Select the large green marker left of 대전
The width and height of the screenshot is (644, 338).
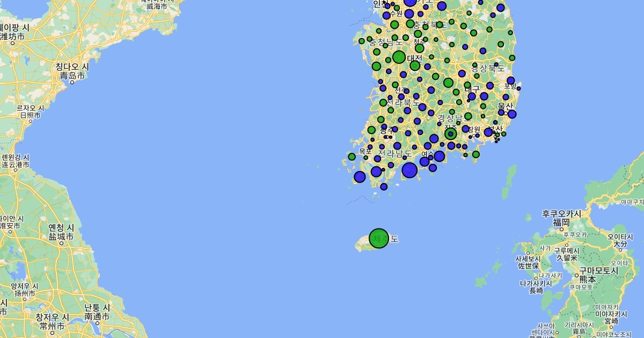[399, 57]
